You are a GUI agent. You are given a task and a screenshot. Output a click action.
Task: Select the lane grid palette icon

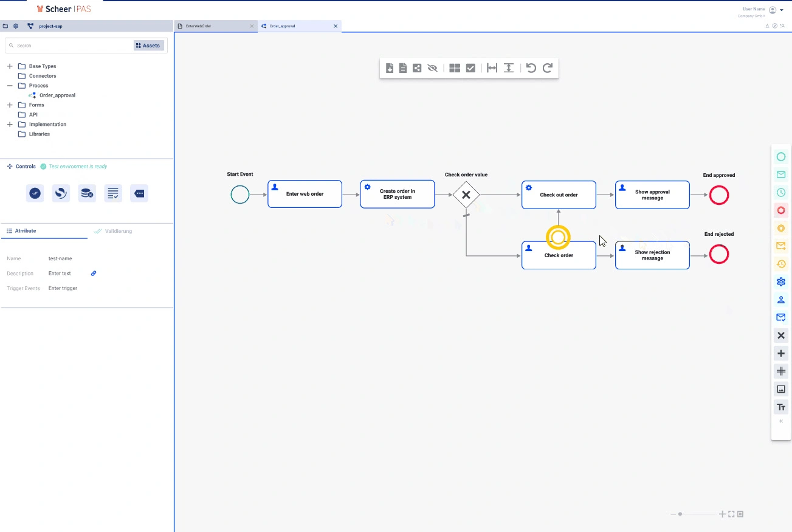781,371
